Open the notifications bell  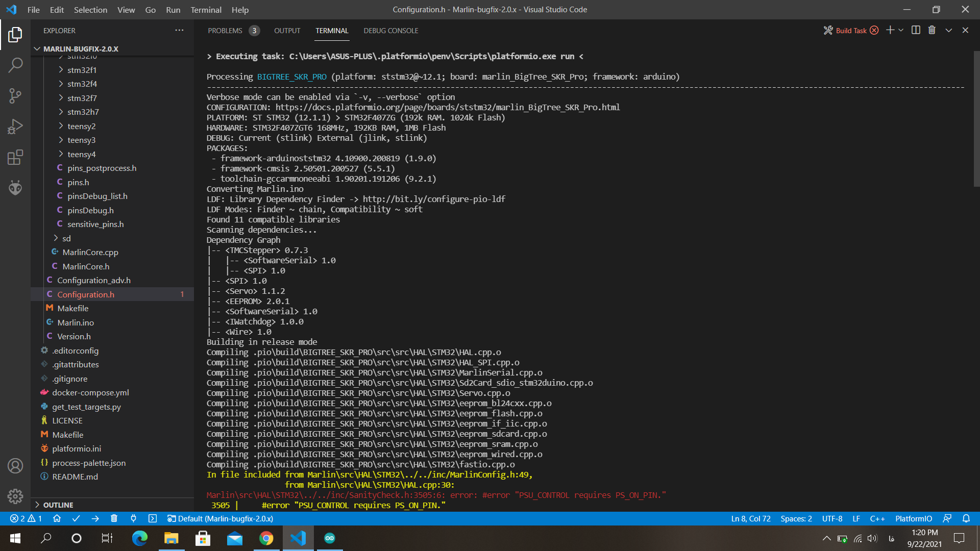point(967,518)
